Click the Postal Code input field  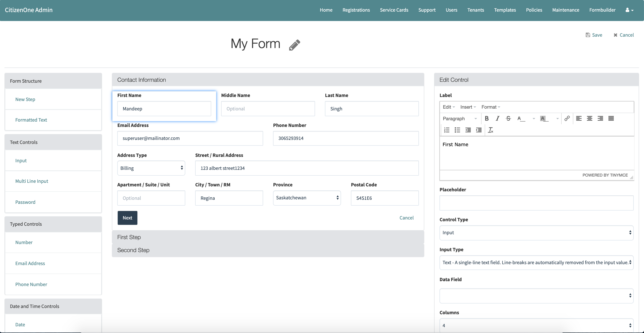[x=385, y=198]
